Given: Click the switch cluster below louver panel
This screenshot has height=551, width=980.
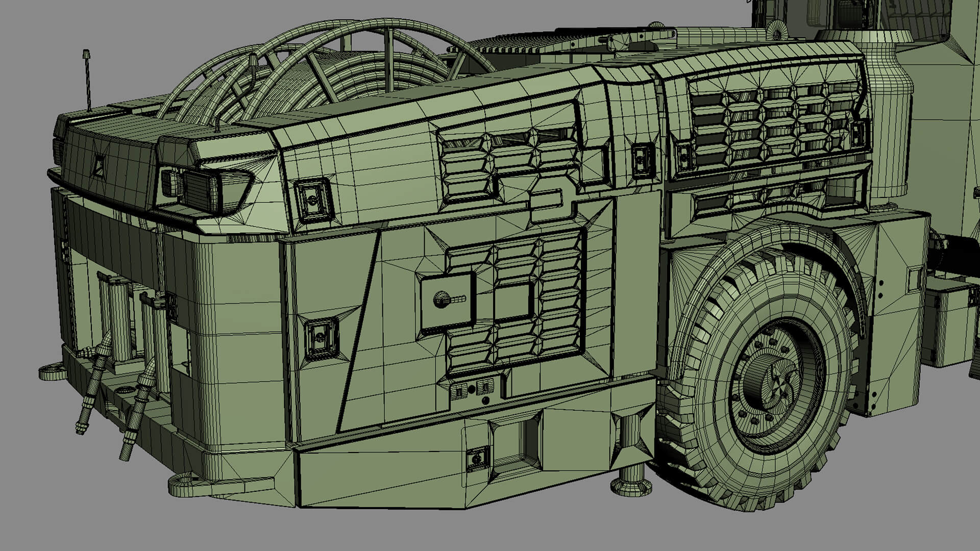Looking at the screenshot, I should coord(471,390).
